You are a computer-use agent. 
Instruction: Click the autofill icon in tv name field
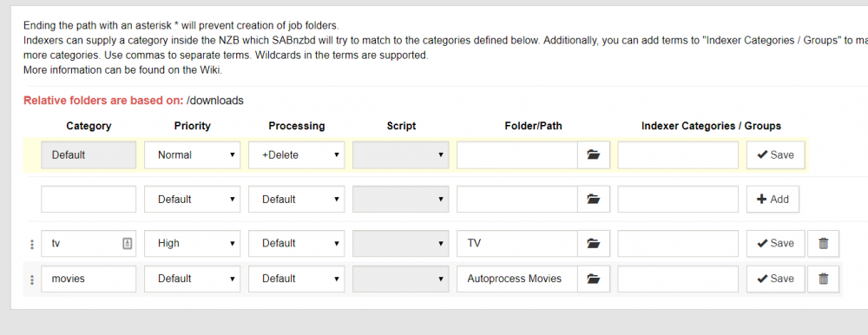128,243
